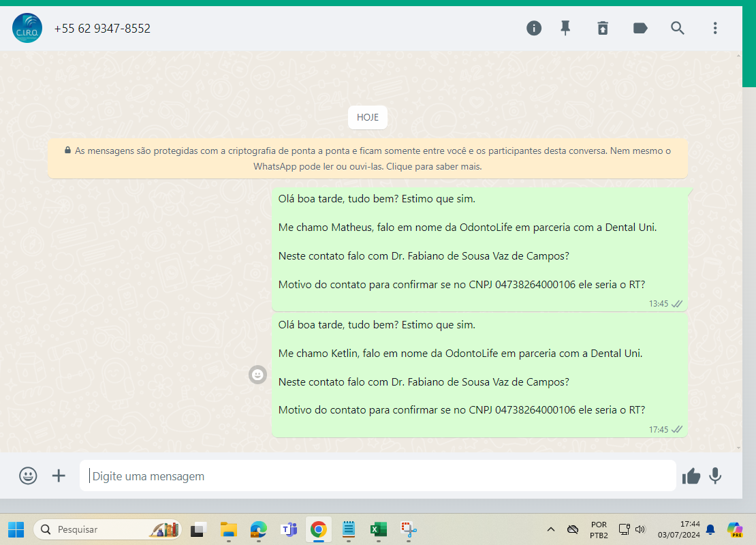Open the end-to-end encryption notice
Viewport: 756px width, 545px height.
pos(367,159)
